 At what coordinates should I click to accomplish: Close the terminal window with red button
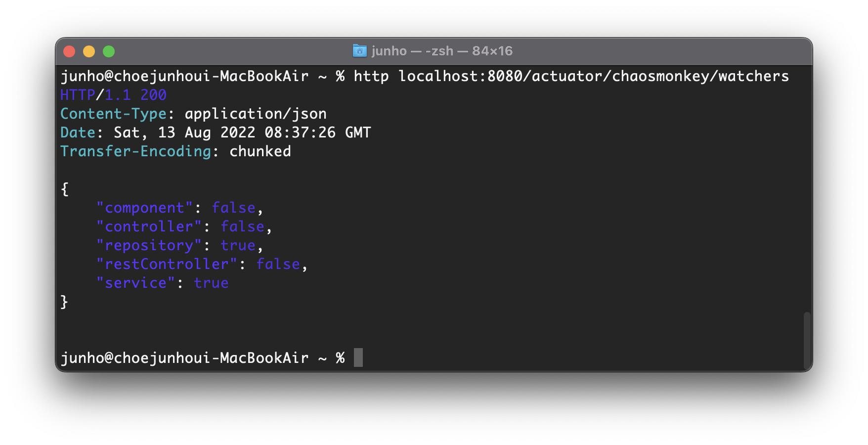tap(69, 51)
